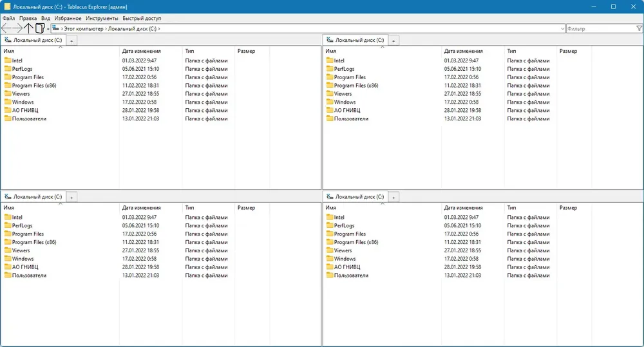
Task: Select Program Files folder icon, top-left pane
Action: pyautogui.click(x=8, y=77)
